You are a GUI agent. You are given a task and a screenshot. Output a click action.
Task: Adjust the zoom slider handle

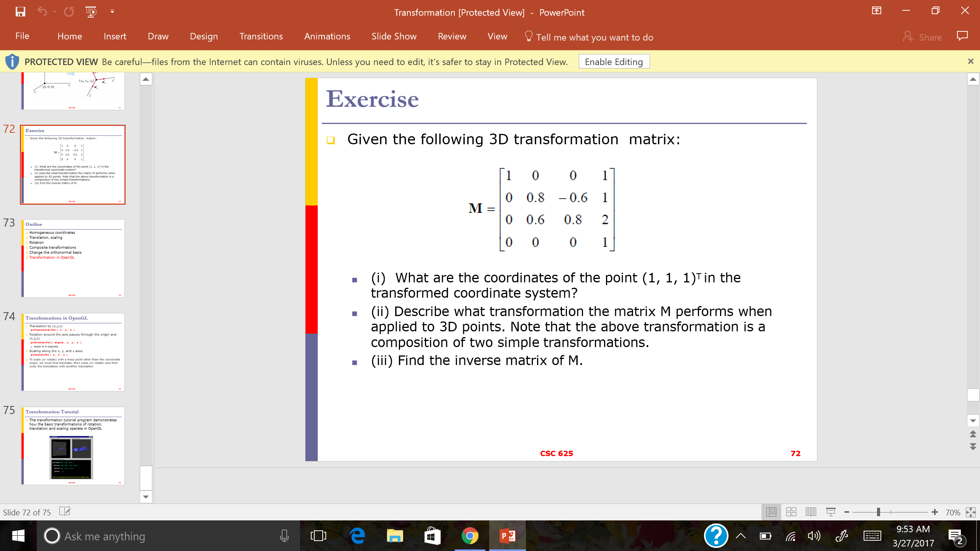pos(879,512)
